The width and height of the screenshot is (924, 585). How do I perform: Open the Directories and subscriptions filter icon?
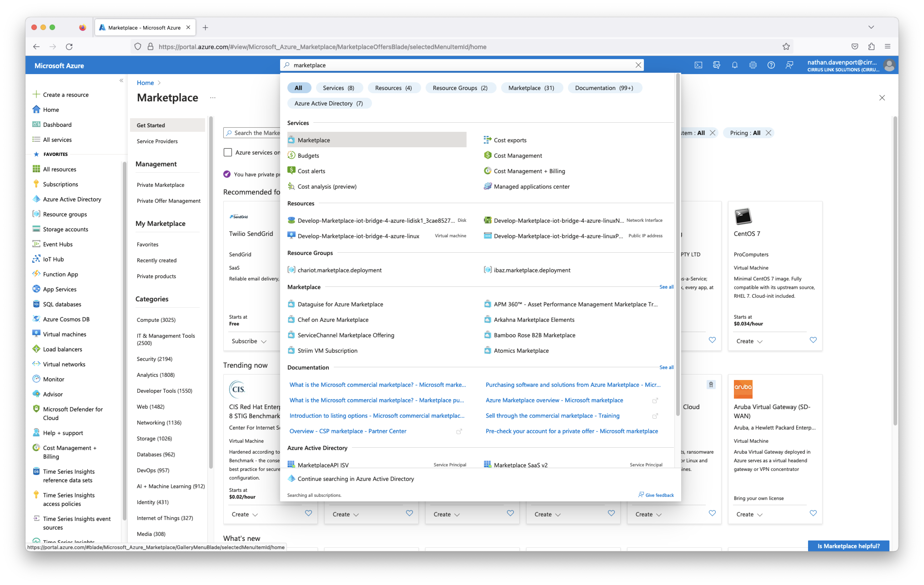pos(716,65)
